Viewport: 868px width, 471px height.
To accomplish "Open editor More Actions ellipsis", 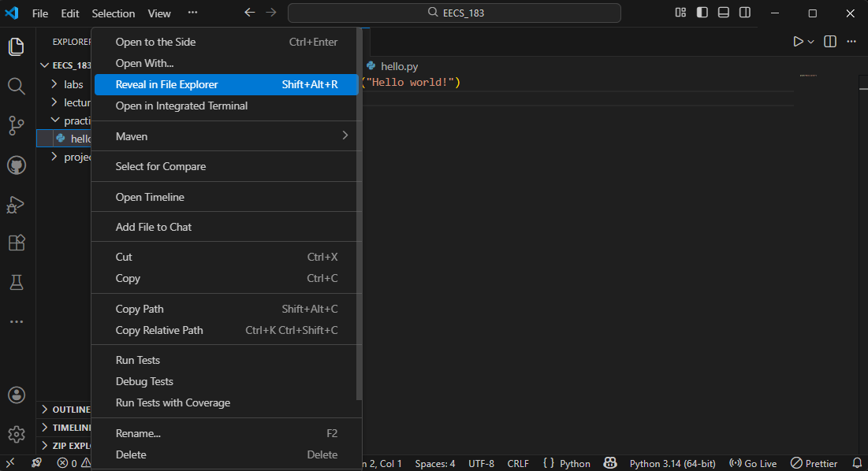I will point(851,42).
